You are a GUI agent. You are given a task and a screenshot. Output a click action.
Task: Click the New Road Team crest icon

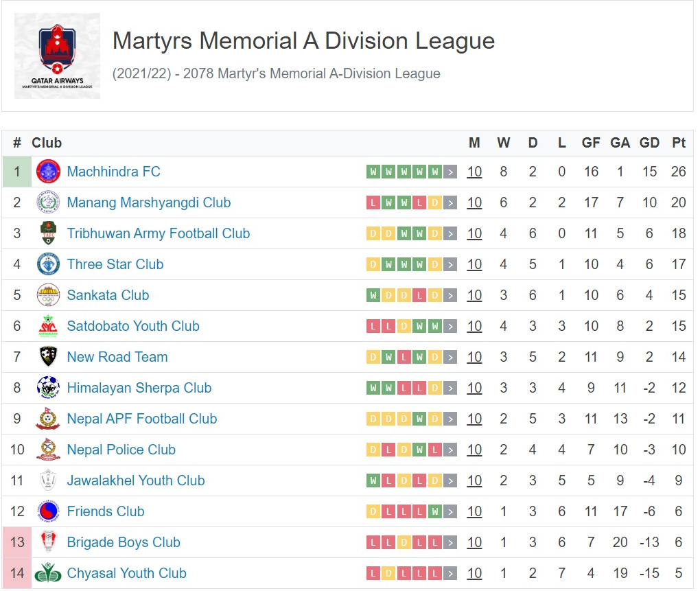click(x=48, y=357)
